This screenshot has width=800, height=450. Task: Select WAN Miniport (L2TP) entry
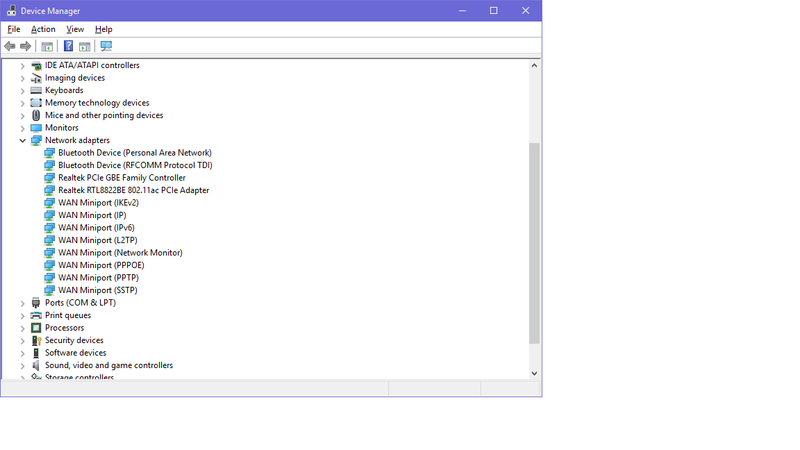[x=97, y=240]
